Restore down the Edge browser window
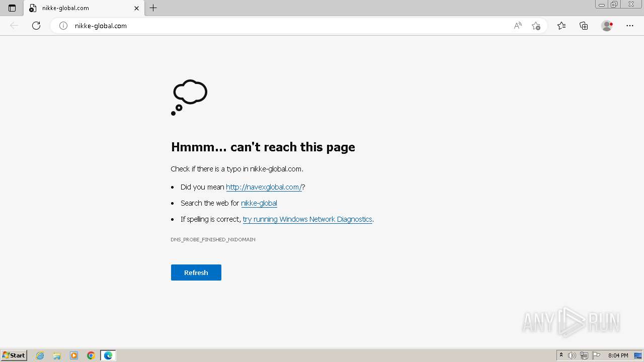Viewport: 644px width, 362px height. coord(614,5)
